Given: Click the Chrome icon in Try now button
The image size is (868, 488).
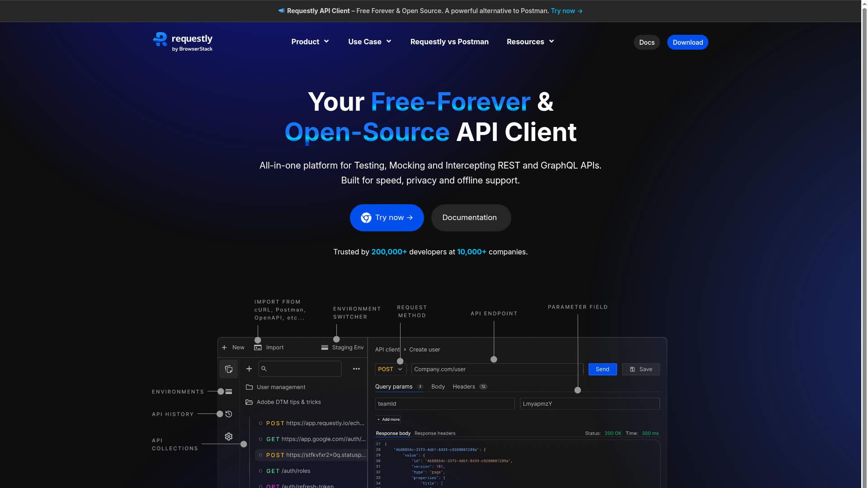Looking at the screenshot, I should coord(366,218).
